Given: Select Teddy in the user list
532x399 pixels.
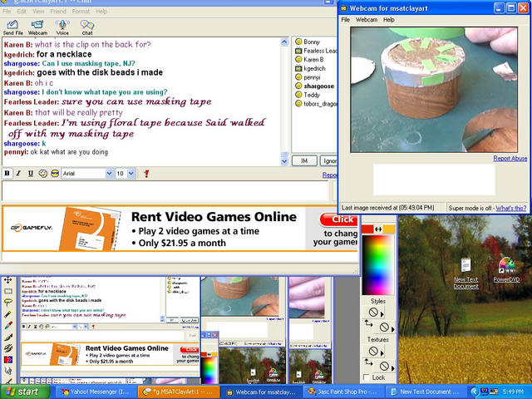Looking at the screenshot, I should 307,95.
